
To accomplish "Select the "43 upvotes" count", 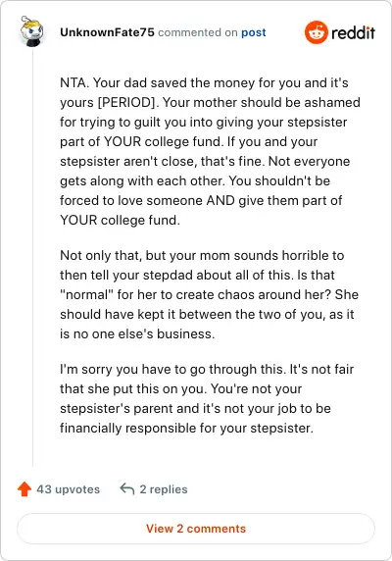I will click(x=69, y=489).
